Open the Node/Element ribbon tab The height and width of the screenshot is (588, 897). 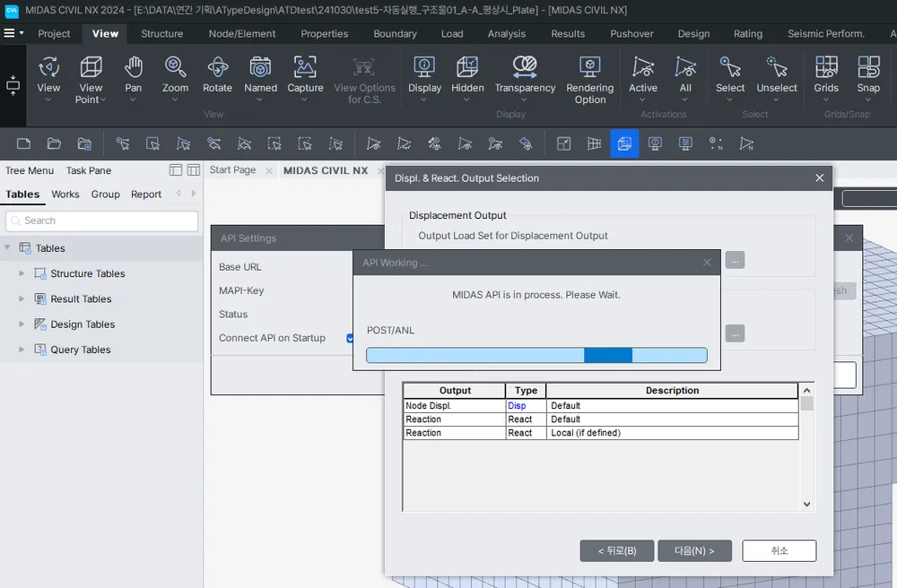[242, 34]
